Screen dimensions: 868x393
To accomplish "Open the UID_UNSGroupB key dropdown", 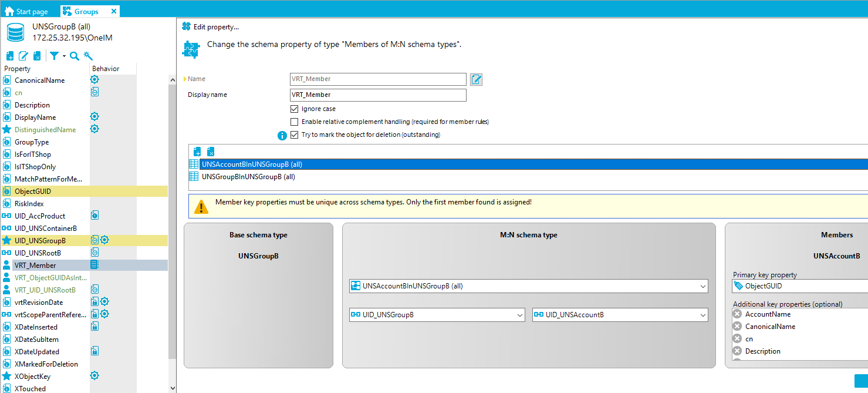I will [519, 315].
